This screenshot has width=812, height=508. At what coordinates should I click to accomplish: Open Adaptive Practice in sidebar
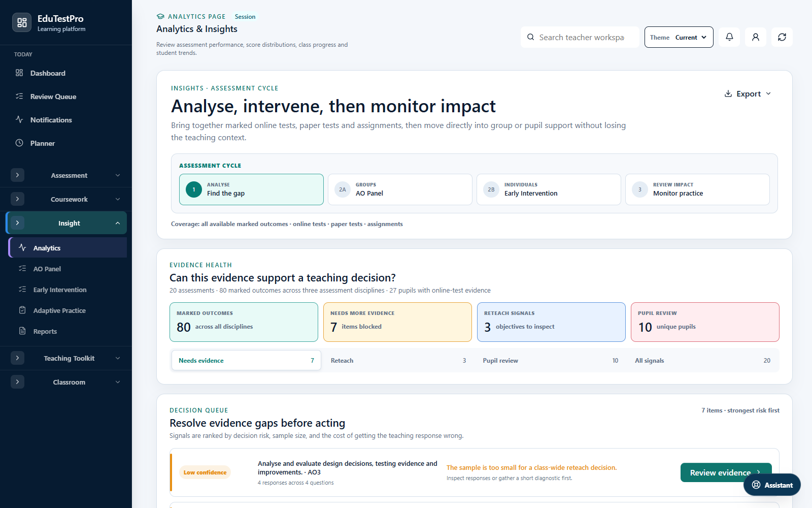click(68, 310)
